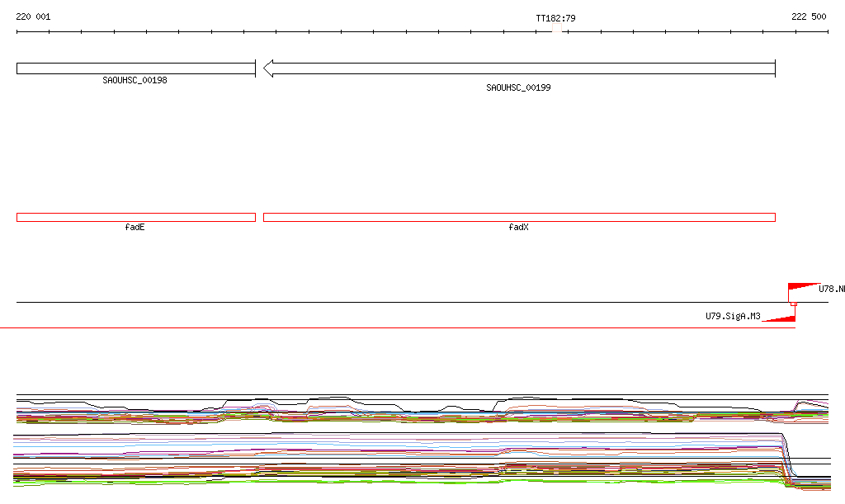Click the fadX label text
This screenshot has width=845, height=504.
[x=518, y=227]
